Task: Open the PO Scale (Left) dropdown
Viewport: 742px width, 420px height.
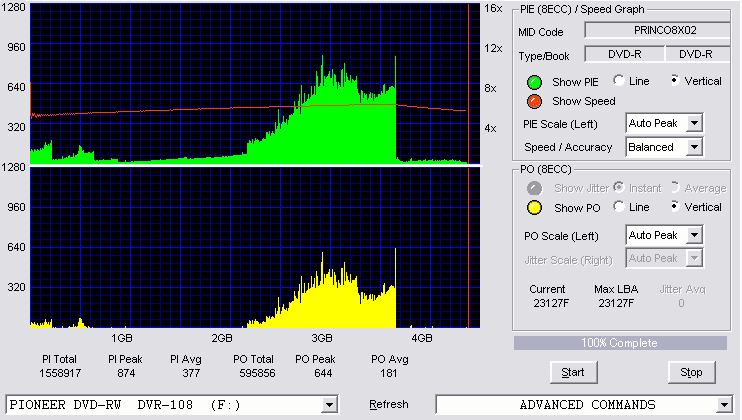Action: click(694, 235)
